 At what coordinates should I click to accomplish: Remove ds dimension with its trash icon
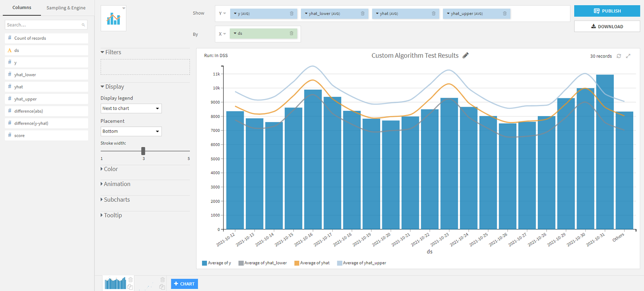click(292, 33)
